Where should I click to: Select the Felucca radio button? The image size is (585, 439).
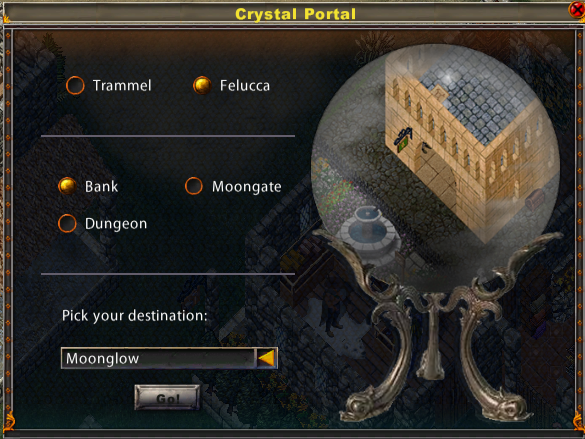pyautogui.click(x=202, y=85)
